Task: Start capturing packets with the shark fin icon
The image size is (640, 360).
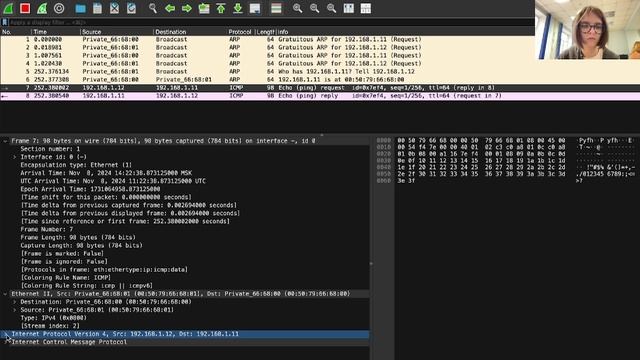Action: point(8,8)
